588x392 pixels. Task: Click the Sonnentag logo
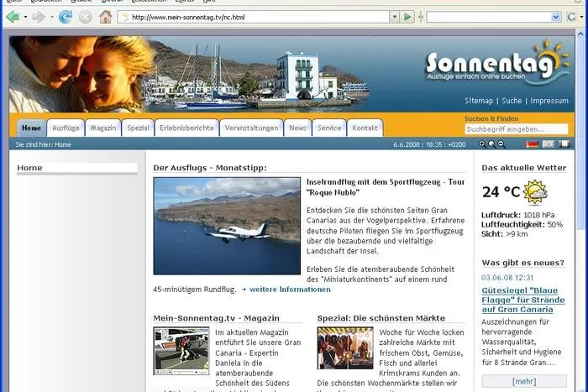point(496,63)
